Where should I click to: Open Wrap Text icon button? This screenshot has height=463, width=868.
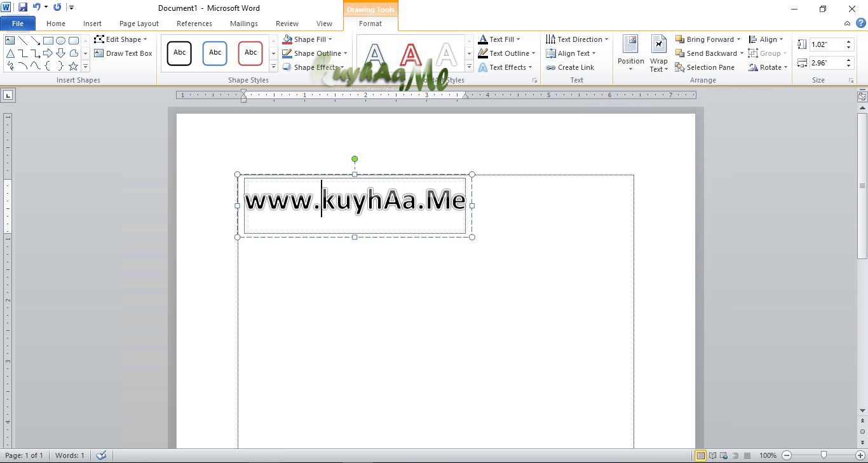tap(659, 53)
